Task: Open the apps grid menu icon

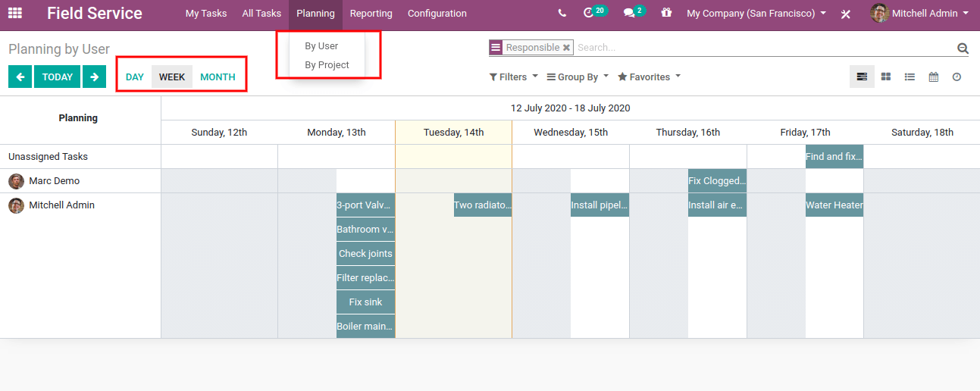Action: pos(15,14)
